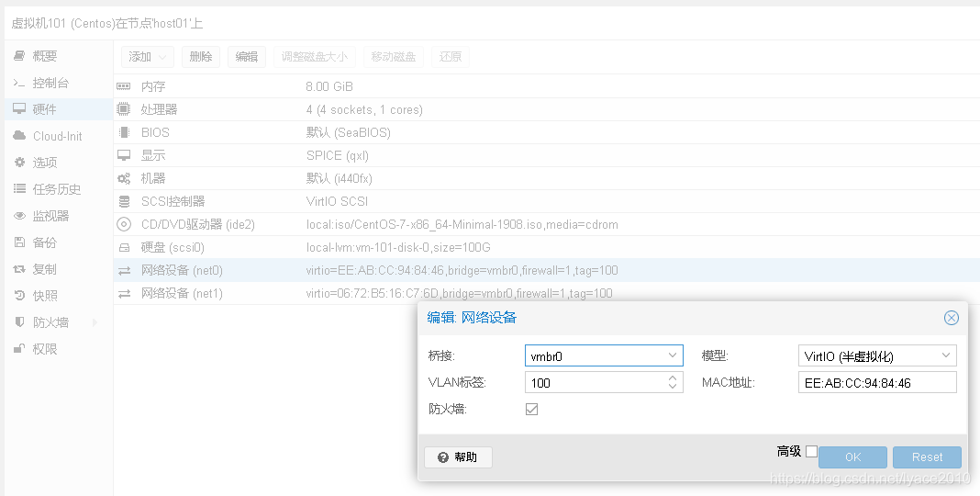Click the disc icon in CD/DVD驱动器 row
This screenshot has width=980, height=496.
pyautogui.click(x=124, y=224)
